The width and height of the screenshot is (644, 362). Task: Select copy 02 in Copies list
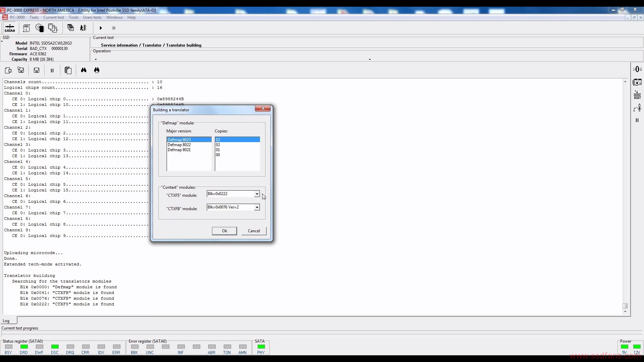click(x=237, y=145)
